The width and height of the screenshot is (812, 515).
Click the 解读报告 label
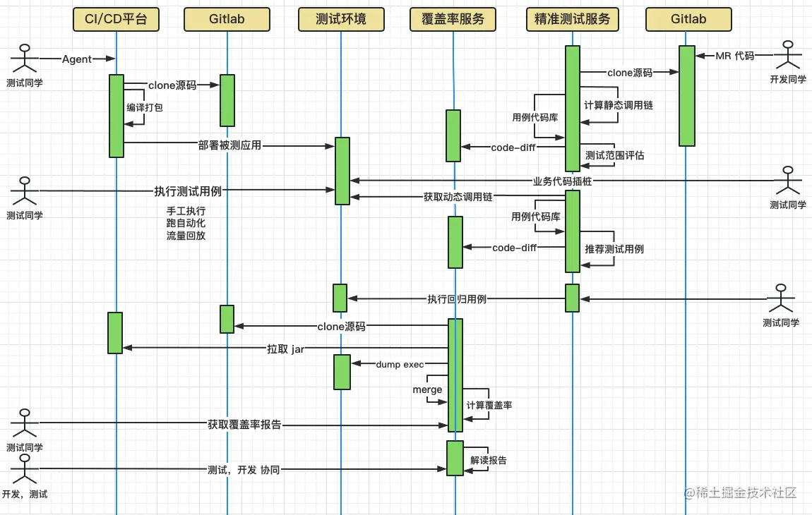(x=489, y=460)
